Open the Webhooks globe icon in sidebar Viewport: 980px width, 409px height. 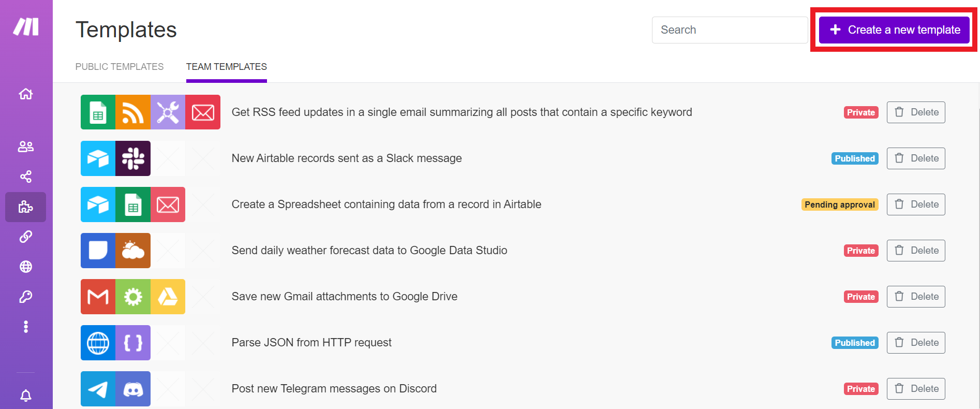[x=26, y=267]
